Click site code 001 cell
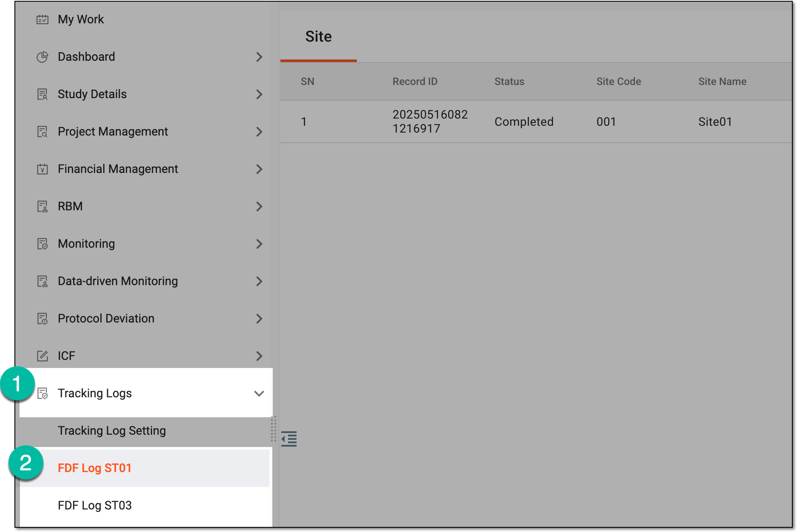Screen dimensions: 797x532 606,122
